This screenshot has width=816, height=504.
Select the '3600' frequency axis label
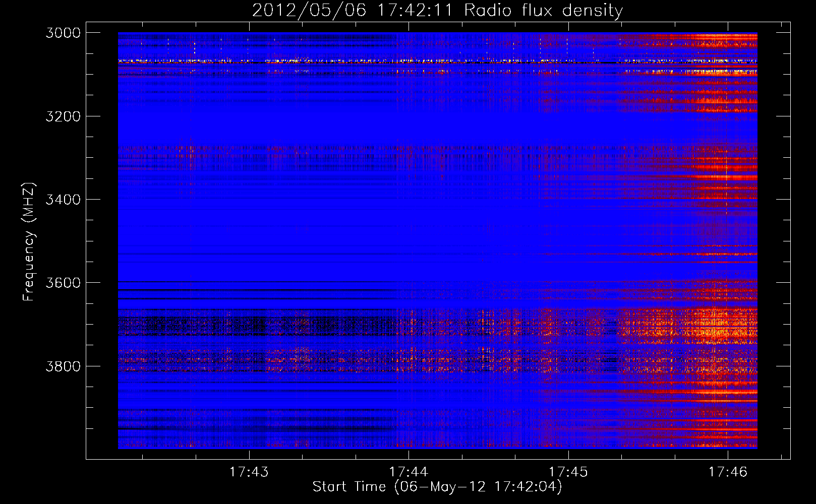pyautogui.click(x=63, y=283)
